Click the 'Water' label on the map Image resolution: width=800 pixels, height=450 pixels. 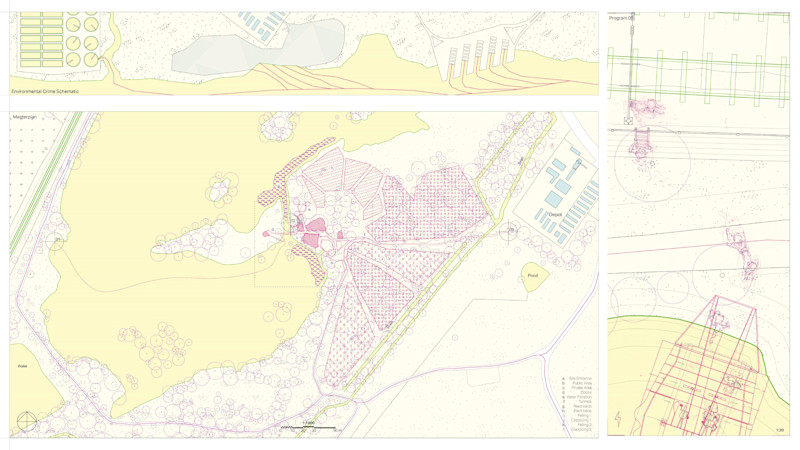[x=22, y=366]
